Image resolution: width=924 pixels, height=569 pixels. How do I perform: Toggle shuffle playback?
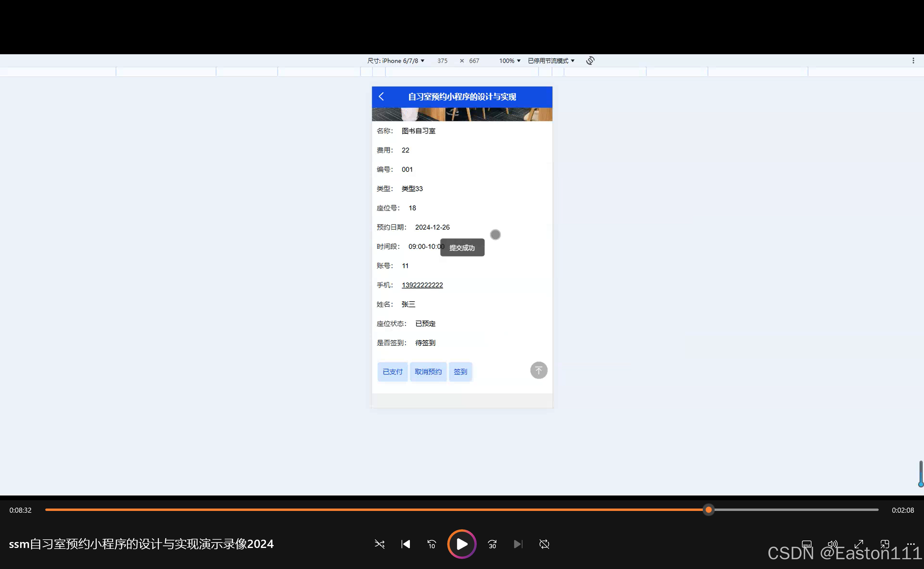tap(379, 544)
